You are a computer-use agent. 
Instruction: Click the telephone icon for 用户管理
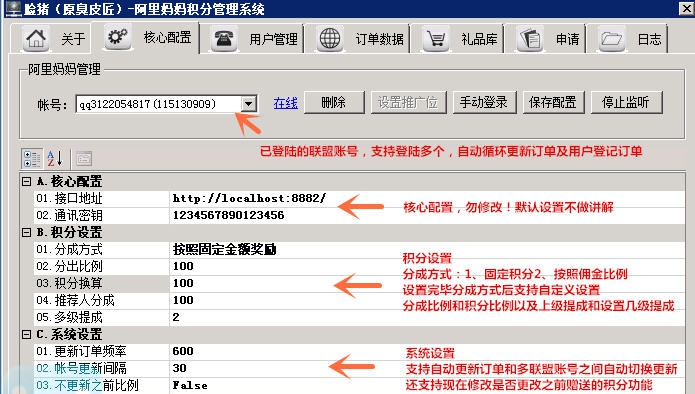pos(223,39)
